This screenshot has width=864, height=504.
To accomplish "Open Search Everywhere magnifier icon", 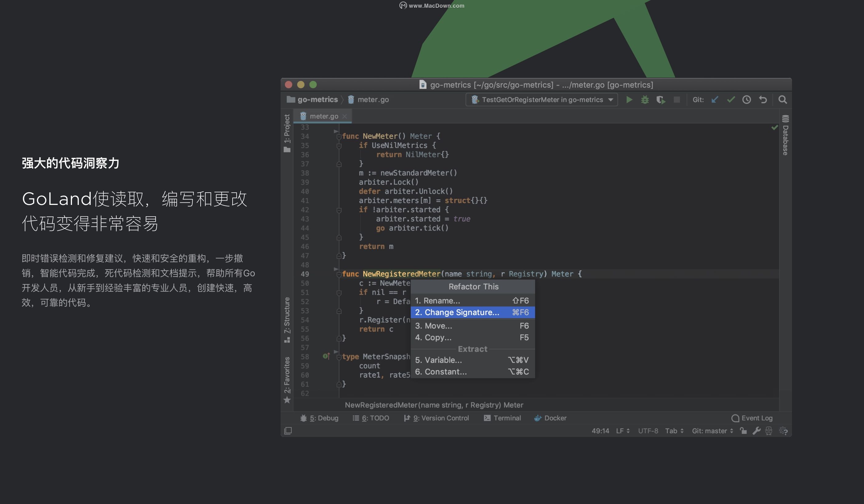I will pyautogui.click(x=783, y=100).
